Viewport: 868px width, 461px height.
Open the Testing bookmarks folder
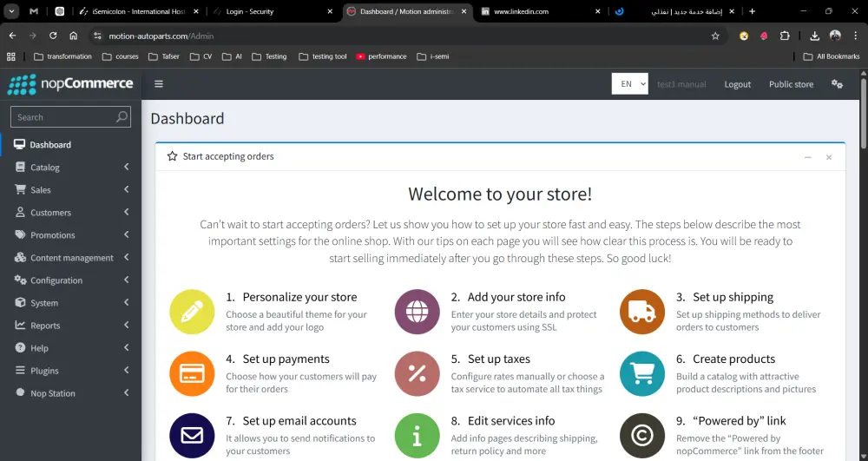pos(269,56)
